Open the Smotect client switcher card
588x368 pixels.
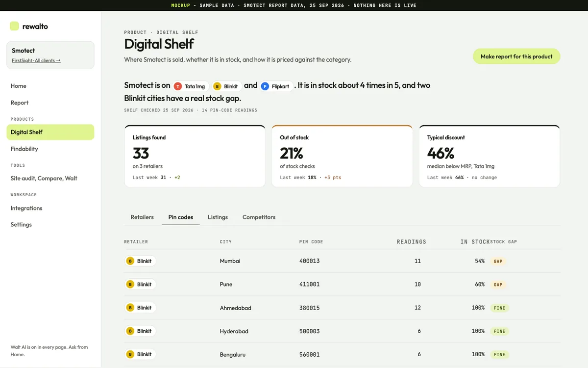(50, 55)
